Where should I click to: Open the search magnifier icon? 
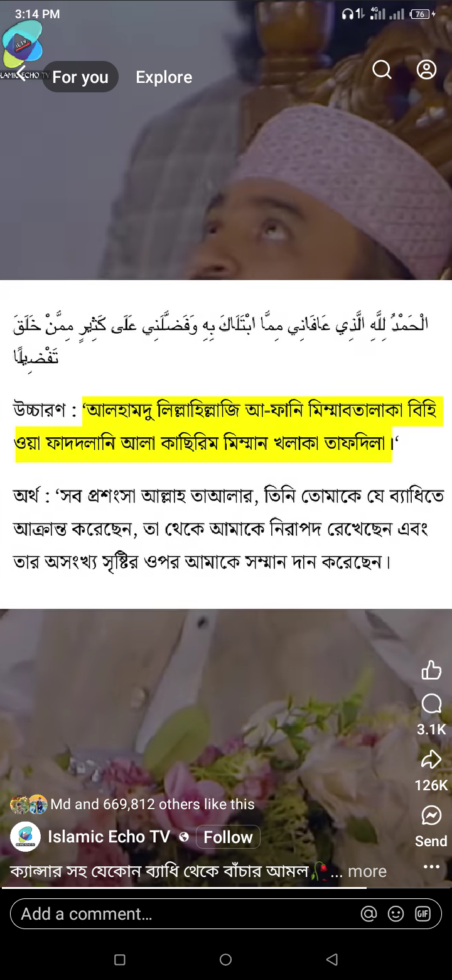click(x=382, y=70)
